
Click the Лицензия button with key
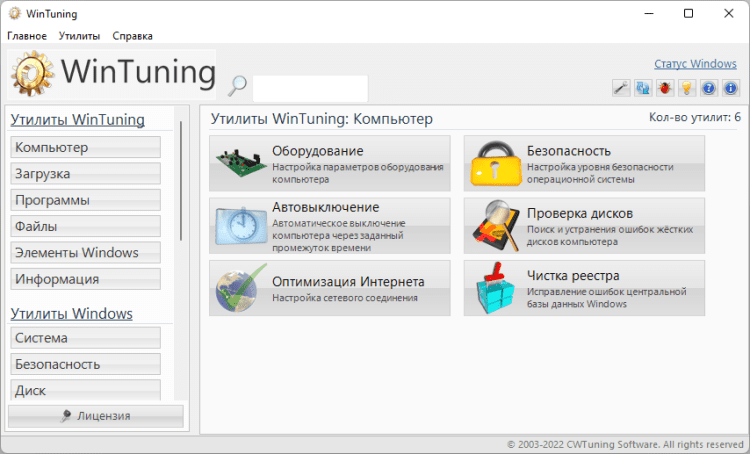pos(96,416)
